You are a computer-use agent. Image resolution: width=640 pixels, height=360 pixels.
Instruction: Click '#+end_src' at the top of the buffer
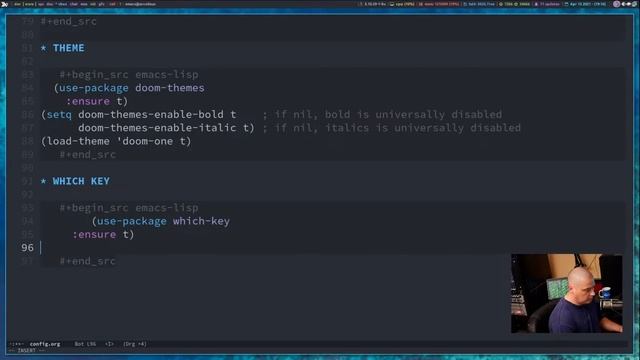tap(69, 21)
